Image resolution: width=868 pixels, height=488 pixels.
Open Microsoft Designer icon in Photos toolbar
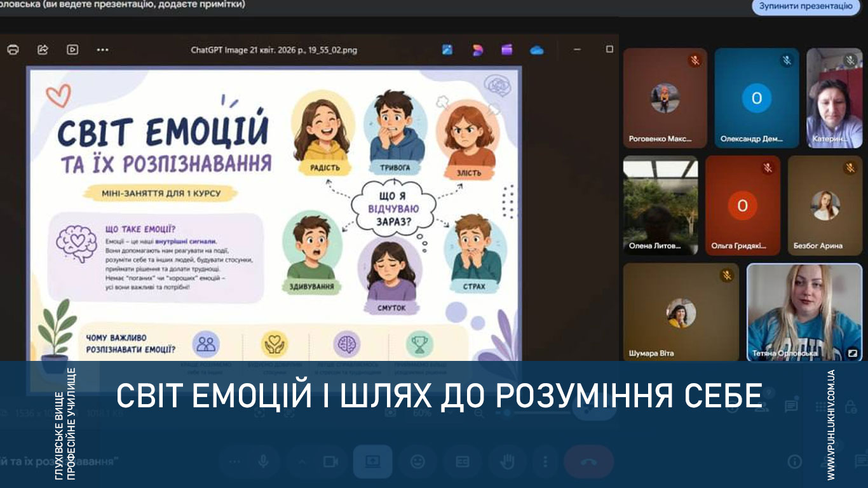(478, 50)
